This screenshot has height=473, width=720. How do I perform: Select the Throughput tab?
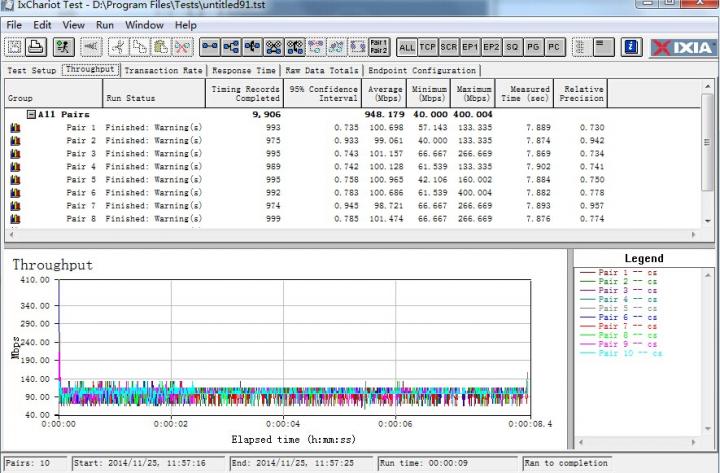(x=90, y=69)
